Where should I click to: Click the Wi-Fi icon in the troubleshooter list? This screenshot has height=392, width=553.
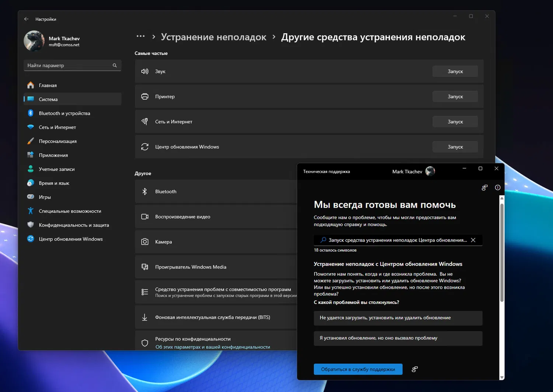[x=145, y=121]
